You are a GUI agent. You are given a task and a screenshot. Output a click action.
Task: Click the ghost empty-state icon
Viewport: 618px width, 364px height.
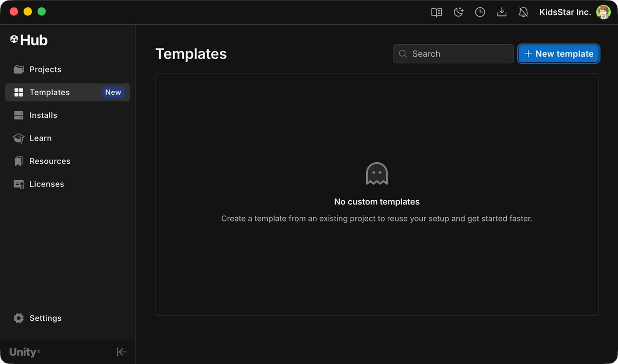[377, 174]
